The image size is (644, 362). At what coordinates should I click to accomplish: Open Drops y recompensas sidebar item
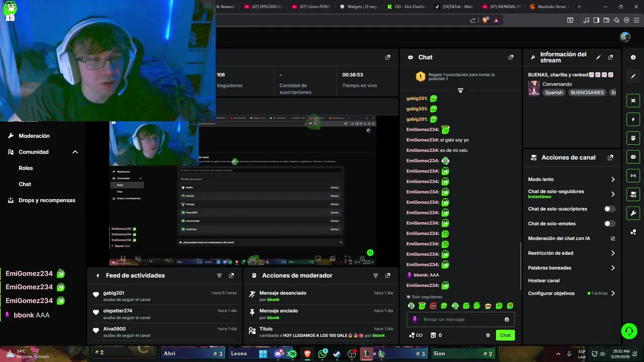click(47, 200)
